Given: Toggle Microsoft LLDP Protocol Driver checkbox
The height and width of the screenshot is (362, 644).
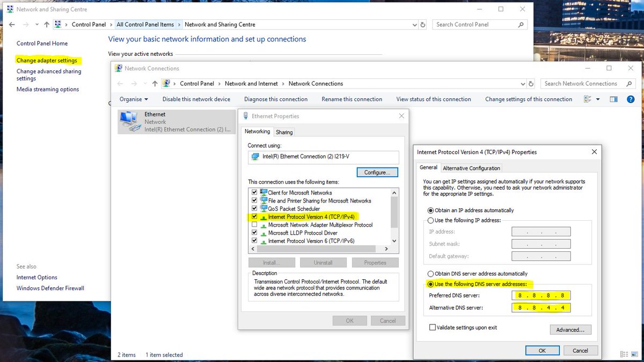Looking at the screenshot, I should tap(254, 233).
